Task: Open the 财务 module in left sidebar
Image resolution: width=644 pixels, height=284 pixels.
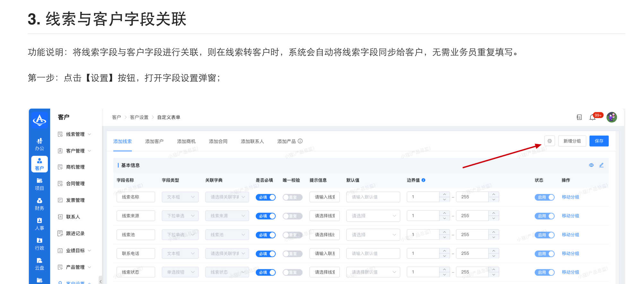Action: click(x=39, y=204)
